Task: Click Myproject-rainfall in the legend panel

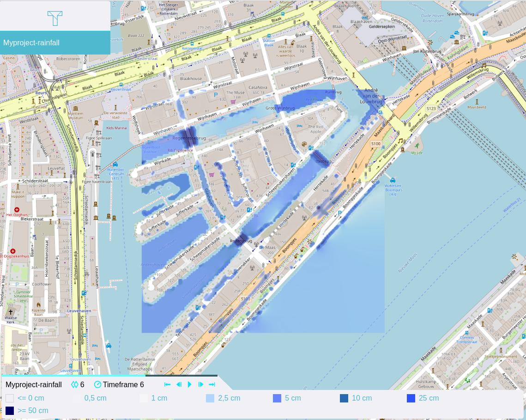Action: (x=34, y=384)
